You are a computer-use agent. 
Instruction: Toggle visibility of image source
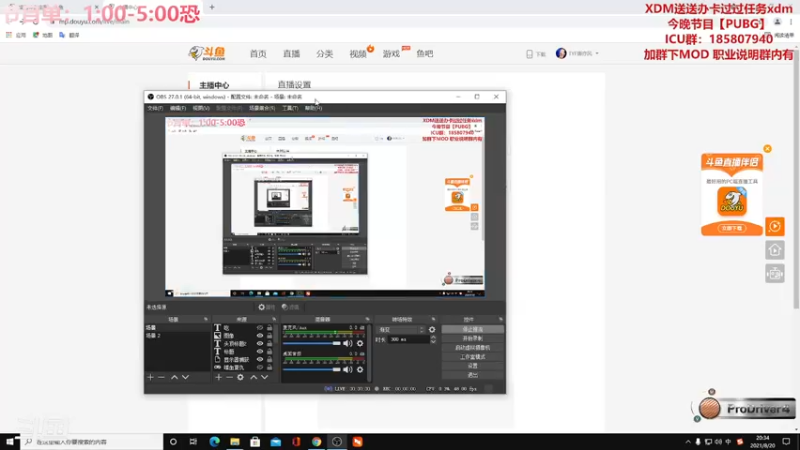[260, 336]
